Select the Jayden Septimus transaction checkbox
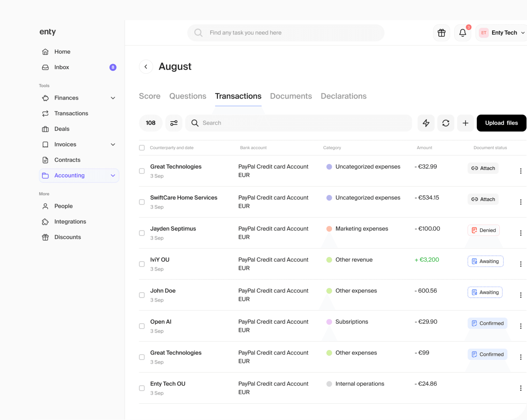 142,233
